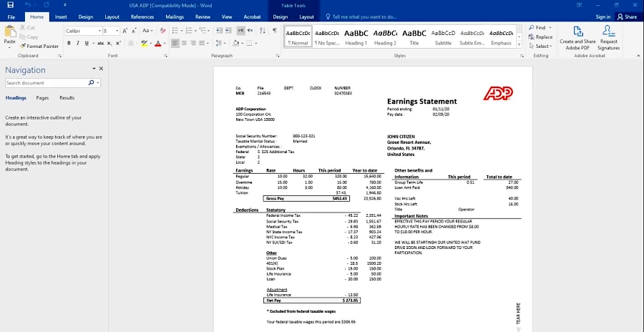Expand the Styles gallery More arrow

519,45
